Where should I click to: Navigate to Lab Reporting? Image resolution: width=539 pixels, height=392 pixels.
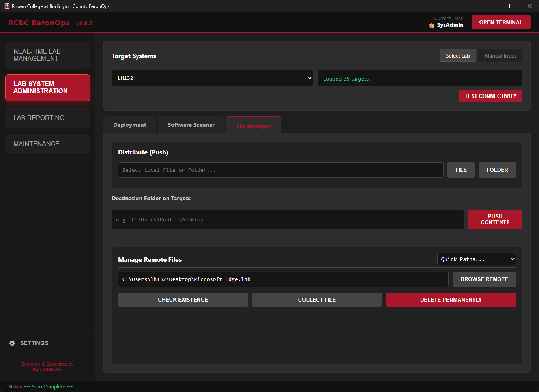[47, 118]
